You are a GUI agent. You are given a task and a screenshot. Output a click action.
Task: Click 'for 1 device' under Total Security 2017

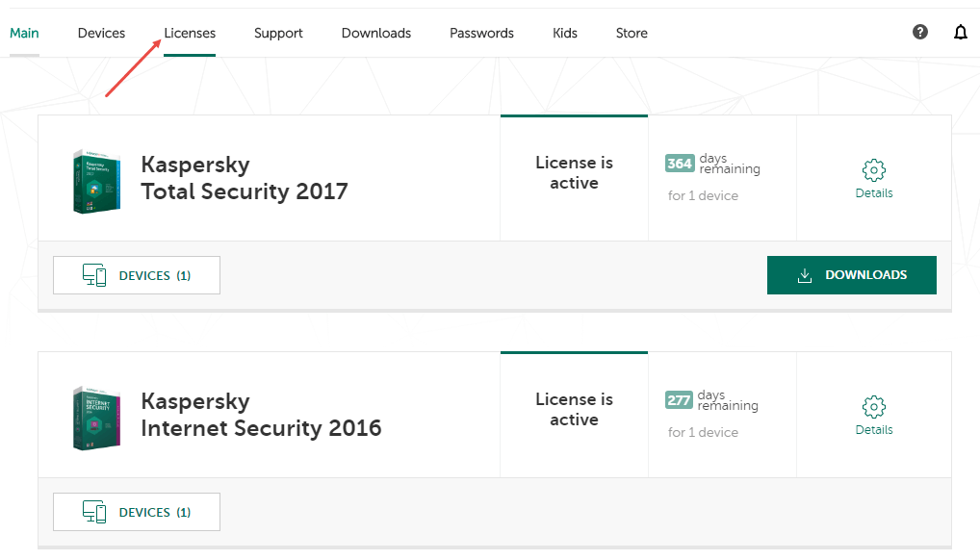tap(703, 195)
